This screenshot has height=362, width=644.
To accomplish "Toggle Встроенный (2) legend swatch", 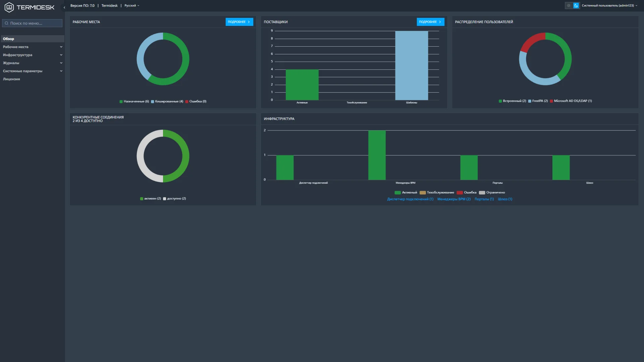I will (x=500, y=101).
